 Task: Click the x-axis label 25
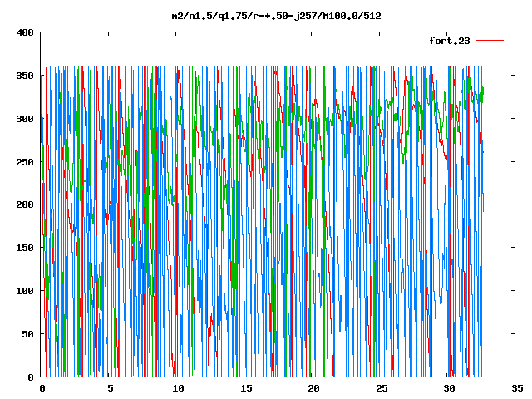click(382, 388)
